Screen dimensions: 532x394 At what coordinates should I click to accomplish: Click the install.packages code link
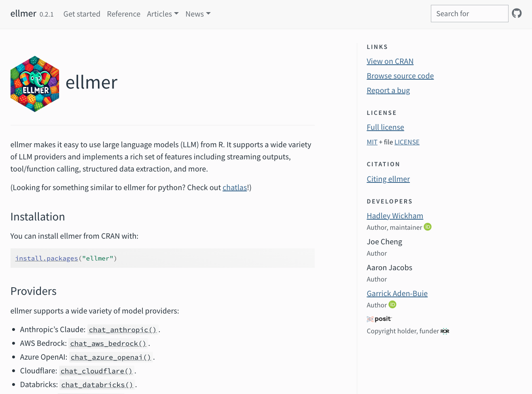pos(47,258)
